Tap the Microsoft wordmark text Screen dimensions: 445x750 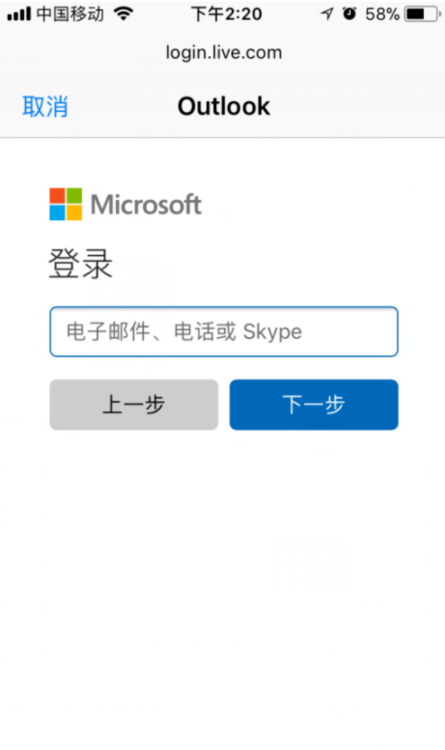(x=146, y=205)
